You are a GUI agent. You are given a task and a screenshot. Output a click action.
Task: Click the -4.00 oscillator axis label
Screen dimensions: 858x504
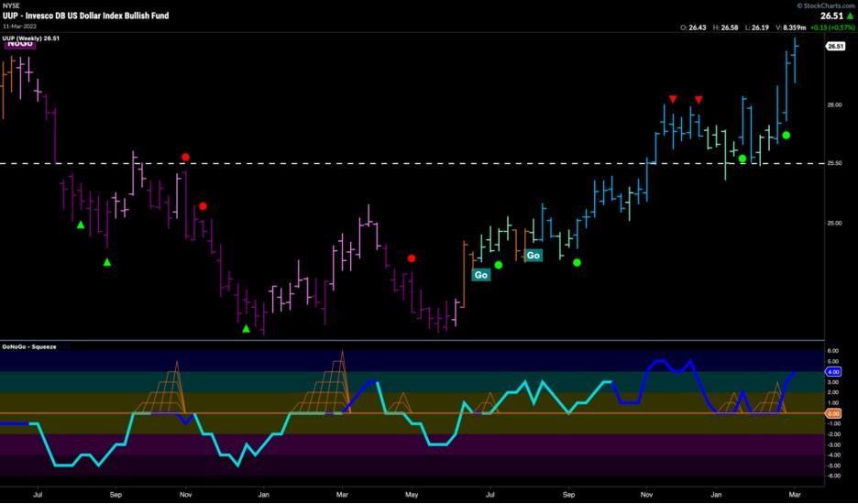click(834, 455)
